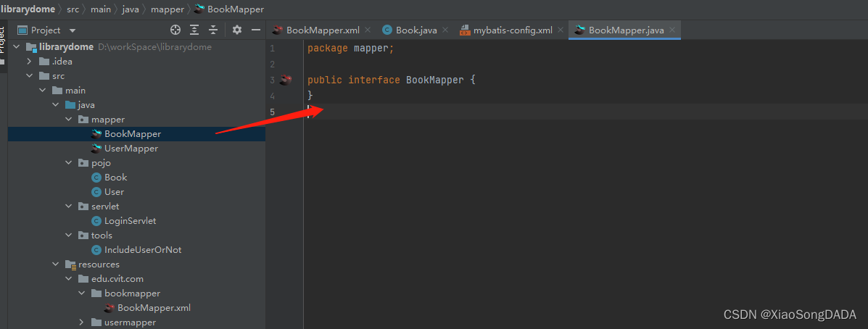The image size is (868, 329).
Task: Click line number 1 in editor gutter
Action: [272, 49]
